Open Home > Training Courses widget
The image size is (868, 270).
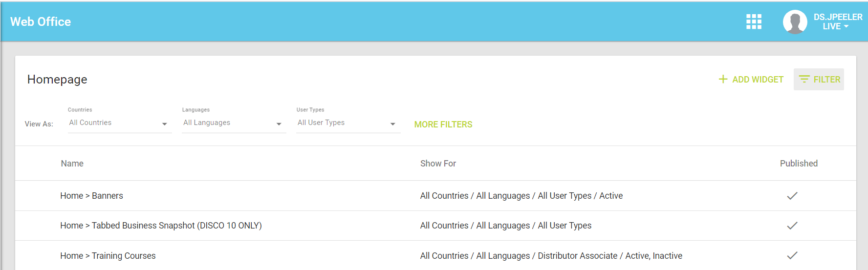[x=108, y=256]
